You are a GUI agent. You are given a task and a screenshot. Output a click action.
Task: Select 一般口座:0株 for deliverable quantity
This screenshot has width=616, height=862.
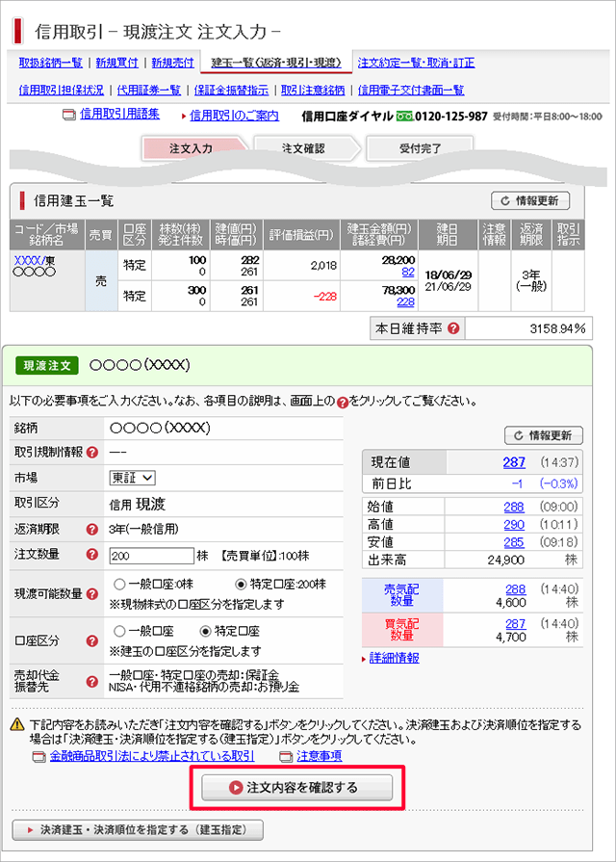coord(120,584)
